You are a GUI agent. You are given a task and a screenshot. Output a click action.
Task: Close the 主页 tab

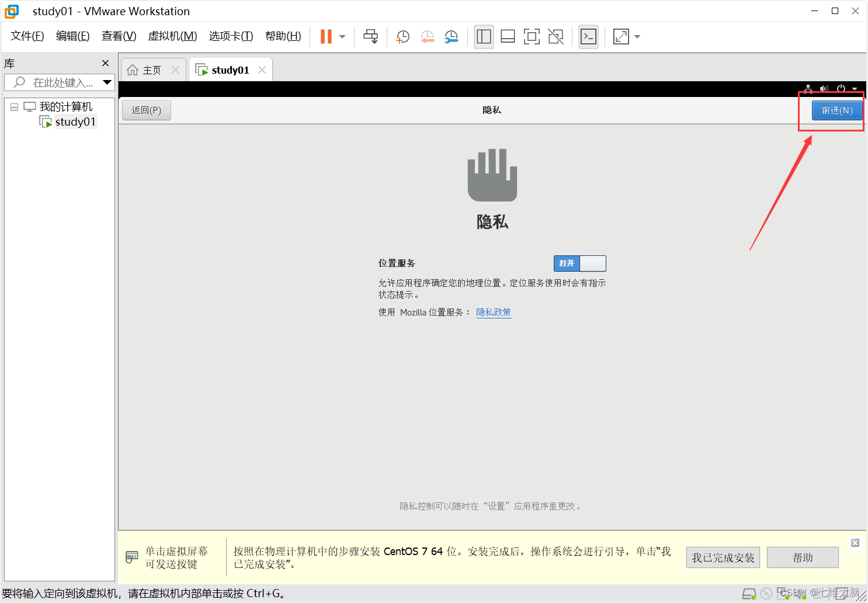click(x=175, y=70)
